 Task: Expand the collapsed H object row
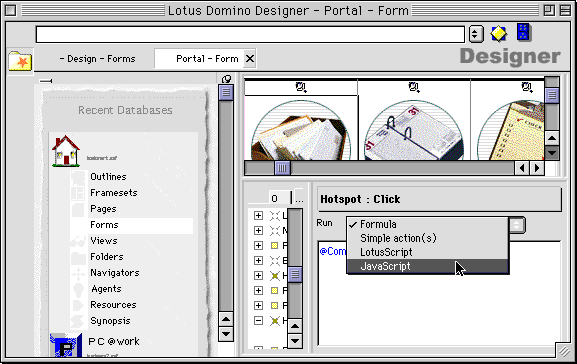[x=258, y=276]
